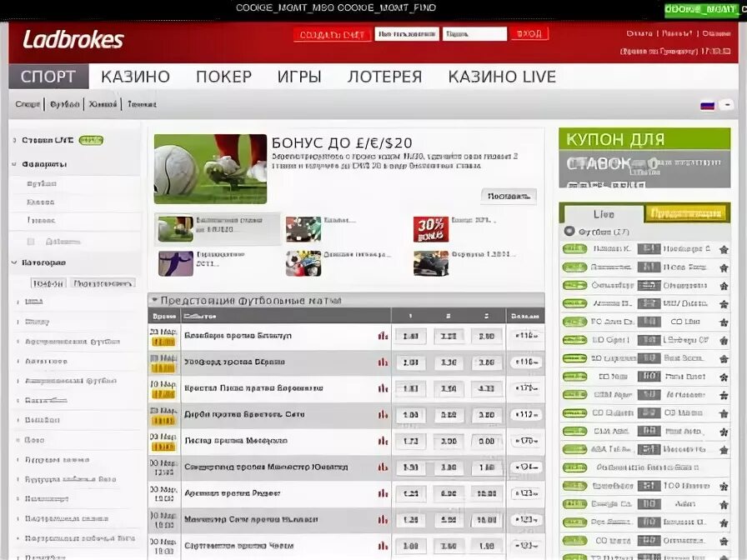Expand more markets in the Дерби row
The width and height of the screenshot is (747, 560).
(x=526, y=414)
